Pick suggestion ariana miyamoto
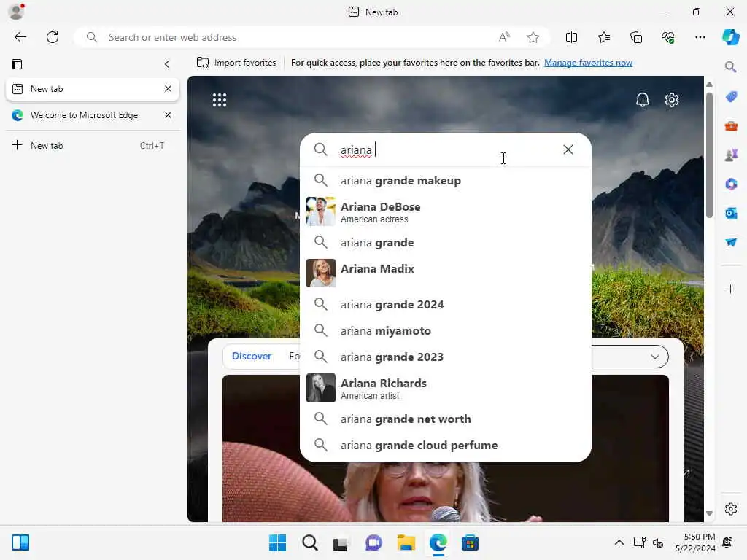The width and height of the screenshot is (747, 560). coord(446,330)
